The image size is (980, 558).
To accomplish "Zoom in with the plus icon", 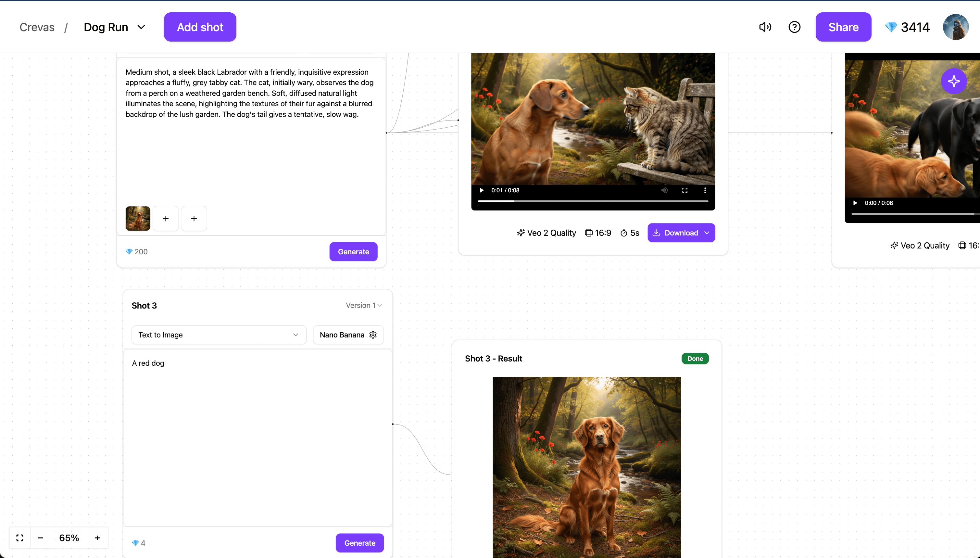I will click(97, 538).
